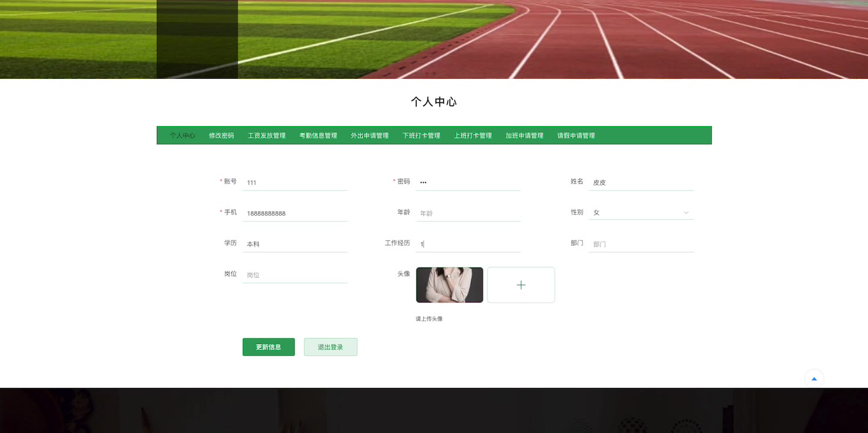
Task: Click the plus icon to upload avatar
Action: pyautogui.click(x=521, y=285)
